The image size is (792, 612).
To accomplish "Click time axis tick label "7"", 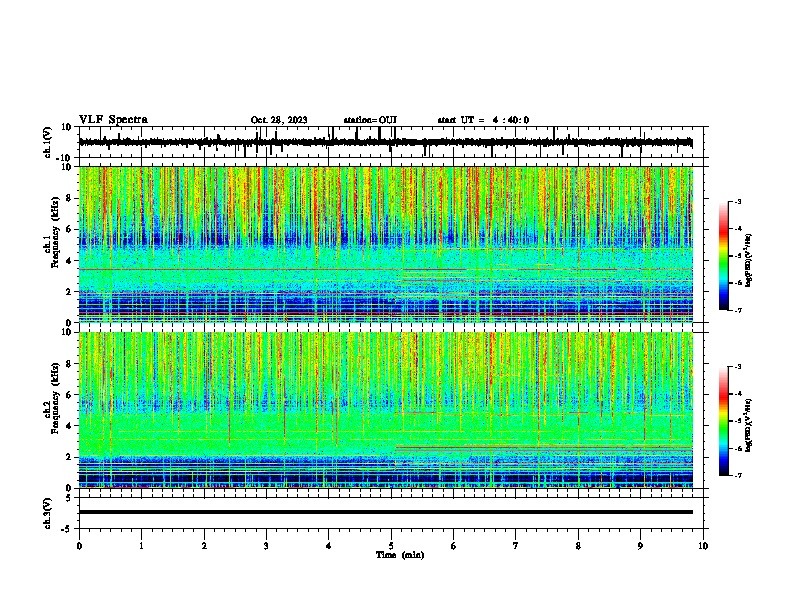I will tap(516, 546).
